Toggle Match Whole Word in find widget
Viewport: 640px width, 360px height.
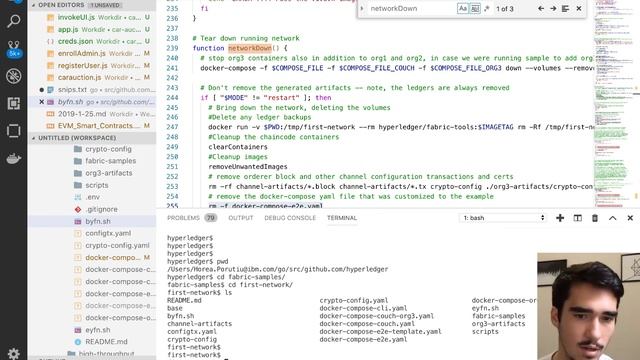[x=475, y=9]
